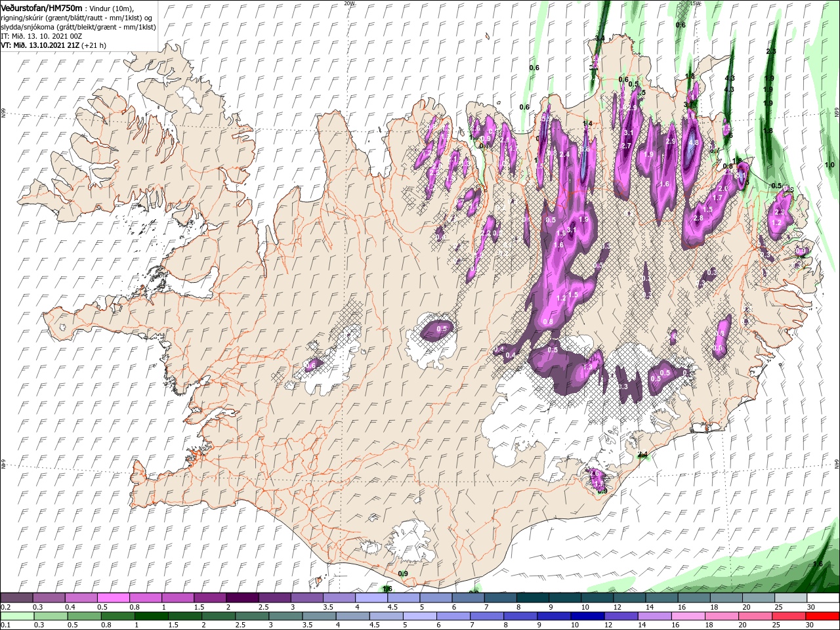Click the bright red lower legend swatch labeled 30
This screenshot has width=840, height=630.
point(822,616)
